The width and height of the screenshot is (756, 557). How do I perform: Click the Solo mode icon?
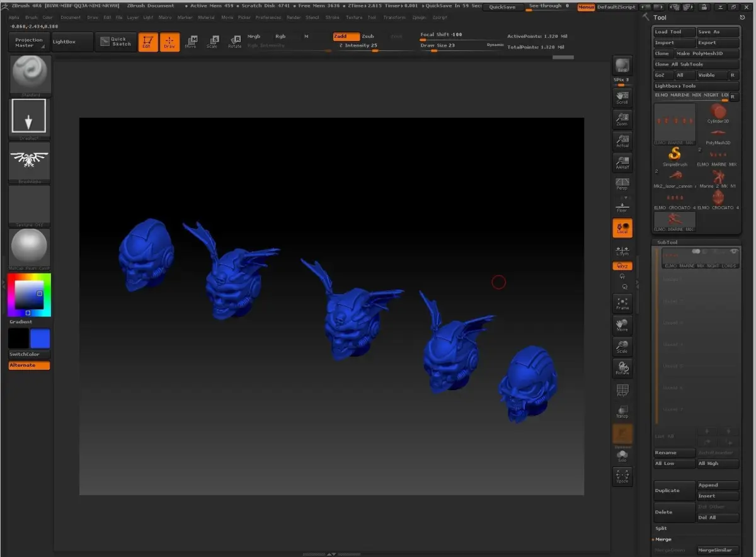point(622,456)
